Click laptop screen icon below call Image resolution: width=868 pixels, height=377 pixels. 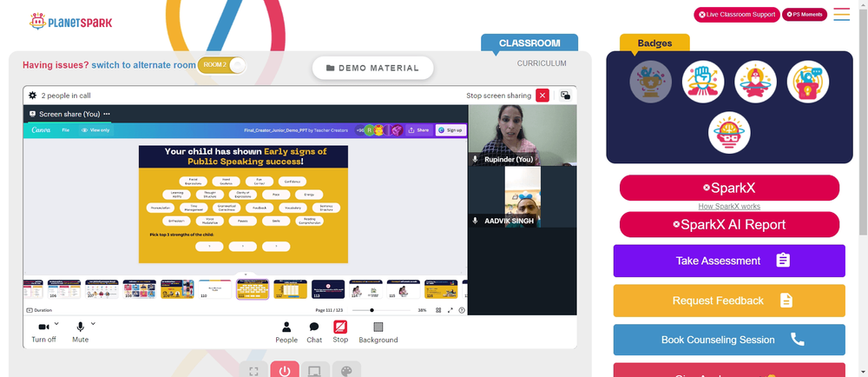(315, 371)
